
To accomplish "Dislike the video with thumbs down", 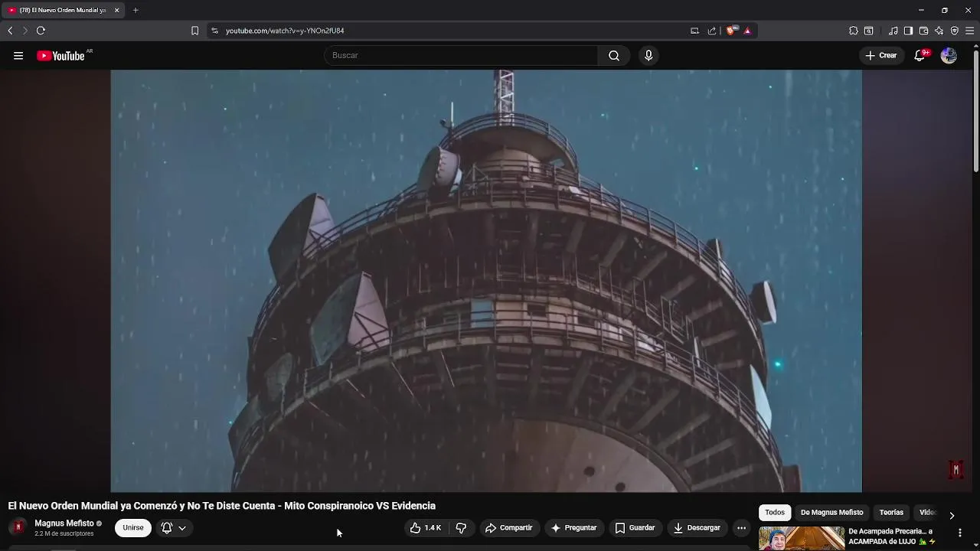I will pos(461,528).
